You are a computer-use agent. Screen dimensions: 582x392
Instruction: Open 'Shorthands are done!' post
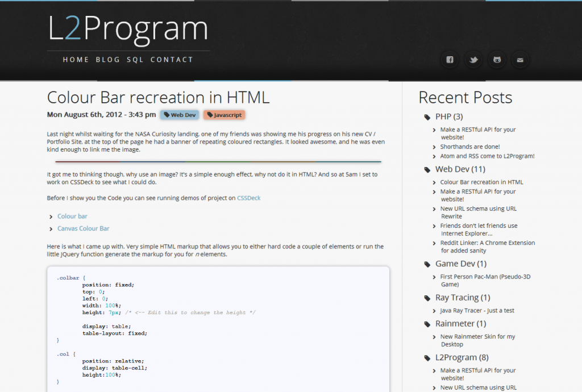pos(470,147)
